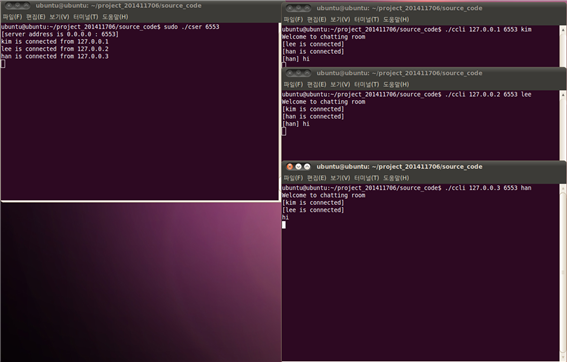Click 'lee is connected from 127.0.0.2' line
The image size is (567, 362).
tap(55, 49)
